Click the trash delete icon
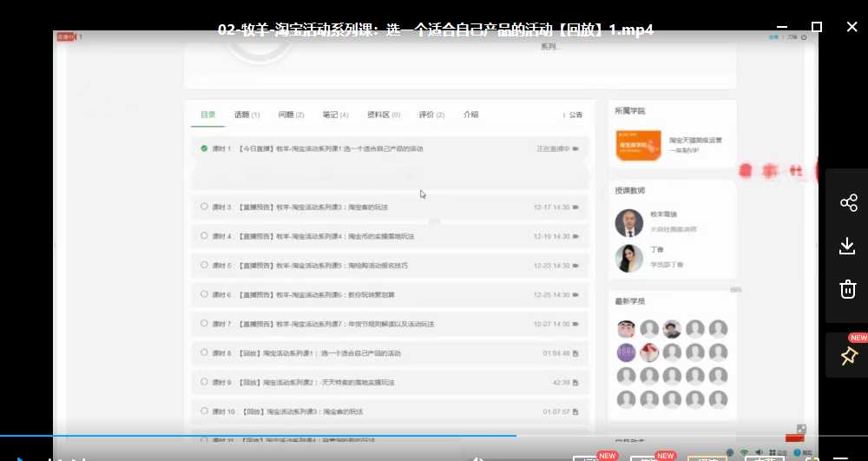This screenshot has width=868, height=461. click(x=848, y=289)
